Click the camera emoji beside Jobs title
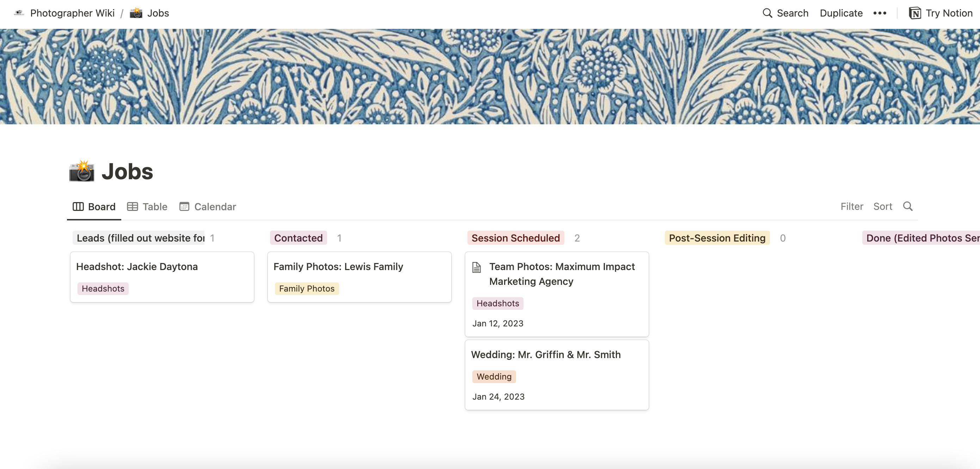The image size is (980, 469). (81, 171)
